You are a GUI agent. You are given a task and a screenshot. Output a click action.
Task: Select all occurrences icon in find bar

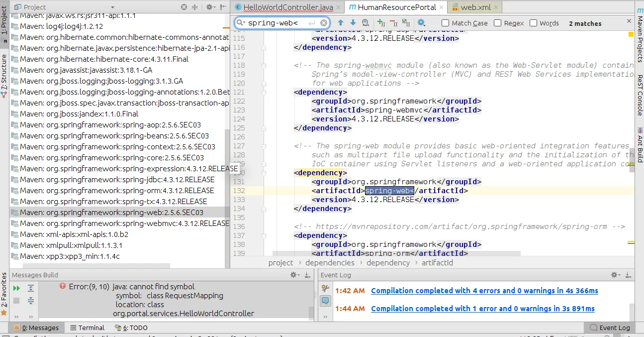[406, 23]
